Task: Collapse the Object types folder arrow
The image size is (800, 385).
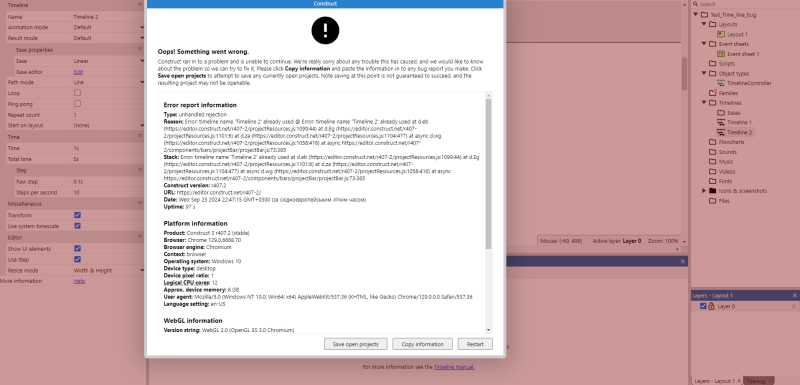Action: coord(704,73)
